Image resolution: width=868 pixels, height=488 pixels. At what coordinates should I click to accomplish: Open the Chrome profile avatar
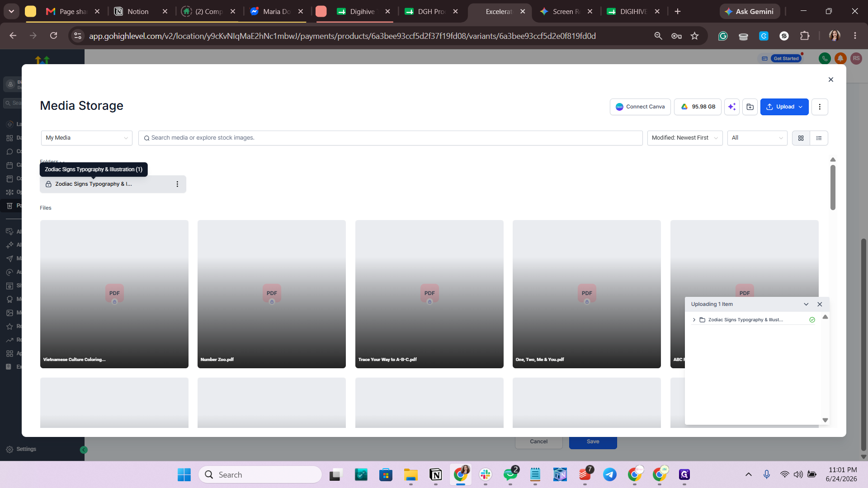pyautogui.click(x=835, y=36)
